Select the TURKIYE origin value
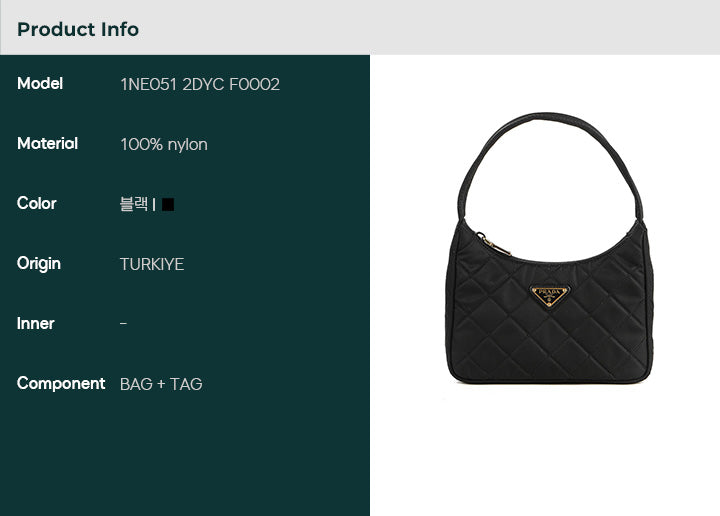Image resolution: width=720 pixels, height=516 pixels. click(152, 264)
